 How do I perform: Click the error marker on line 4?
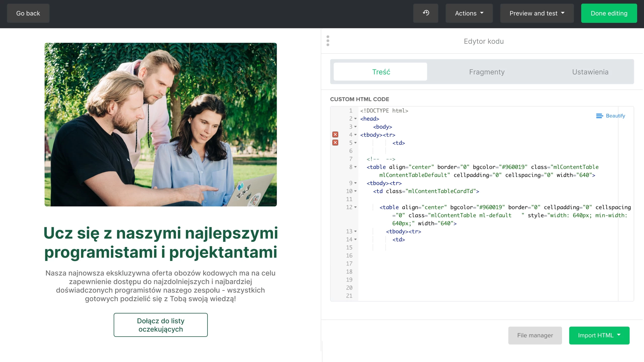click(335, 135)
